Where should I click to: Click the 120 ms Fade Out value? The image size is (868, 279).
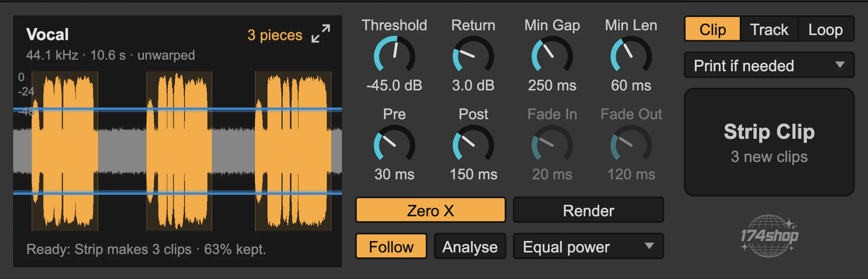tap(631, 174)
